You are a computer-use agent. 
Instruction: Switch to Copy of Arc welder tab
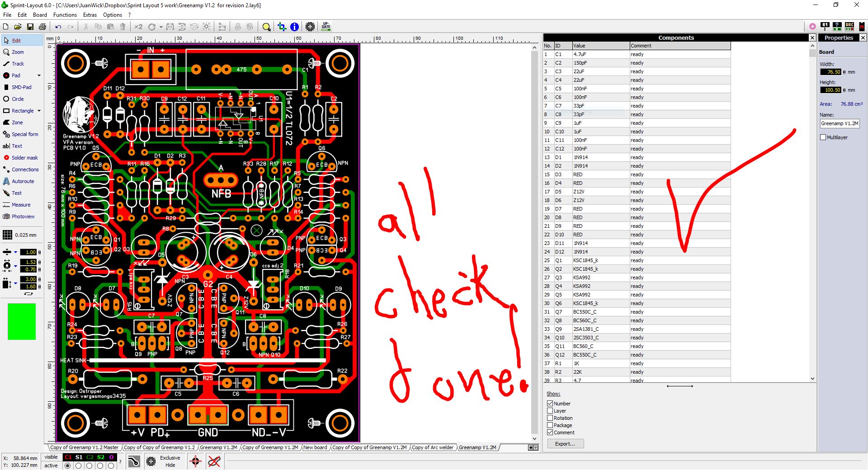coord(433,447)
